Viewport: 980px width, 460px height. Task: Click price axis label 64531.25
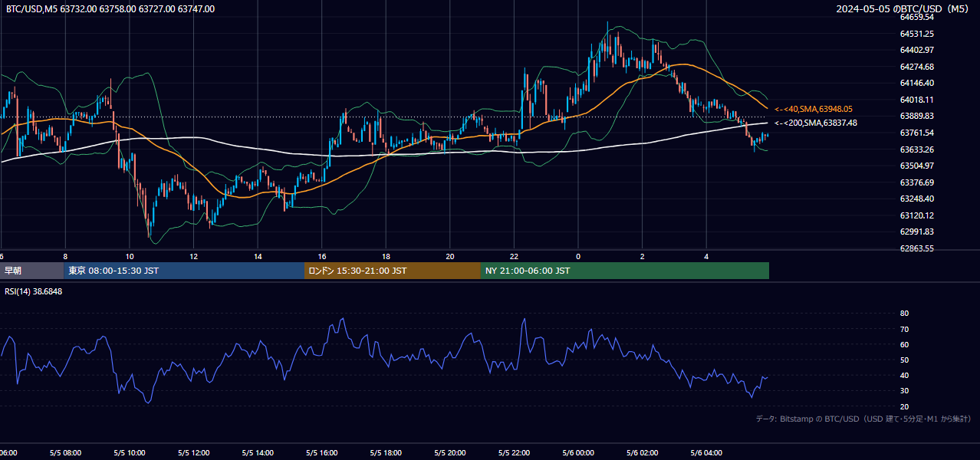916,34
